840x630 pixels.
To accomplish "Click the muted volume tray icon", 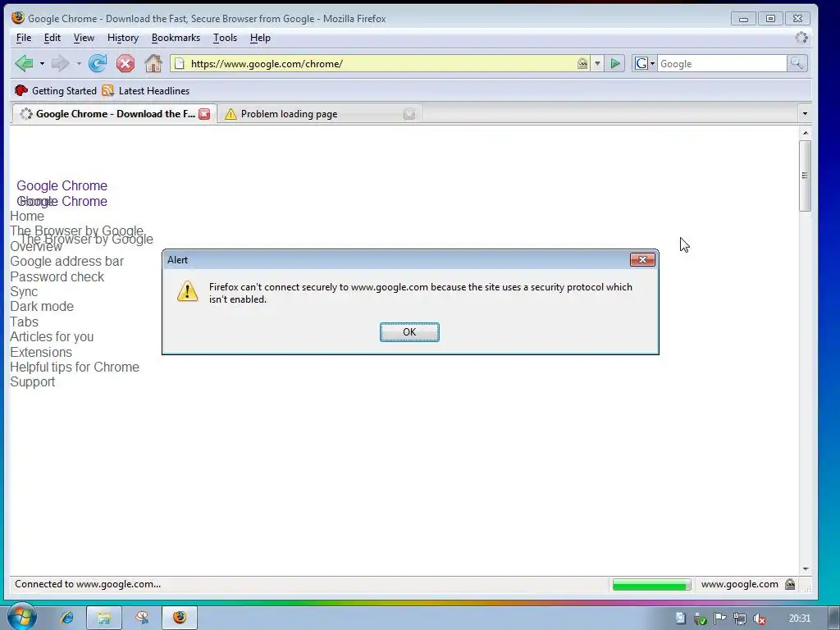I will [x=759, y=619].
